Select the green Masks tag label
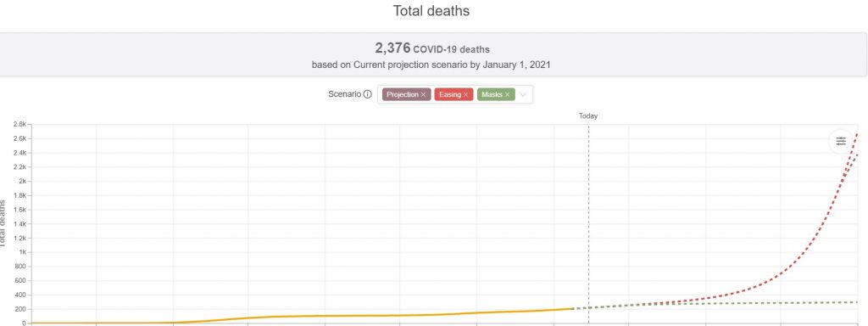Screen dimensions: 868x326 (492, 95)
